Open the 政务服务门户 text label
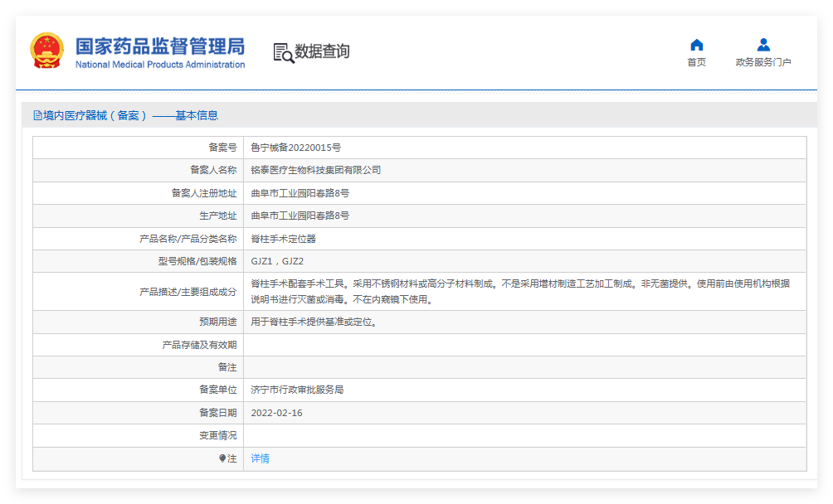The width and height of the screenshot is (833, 504). [763, 63]
